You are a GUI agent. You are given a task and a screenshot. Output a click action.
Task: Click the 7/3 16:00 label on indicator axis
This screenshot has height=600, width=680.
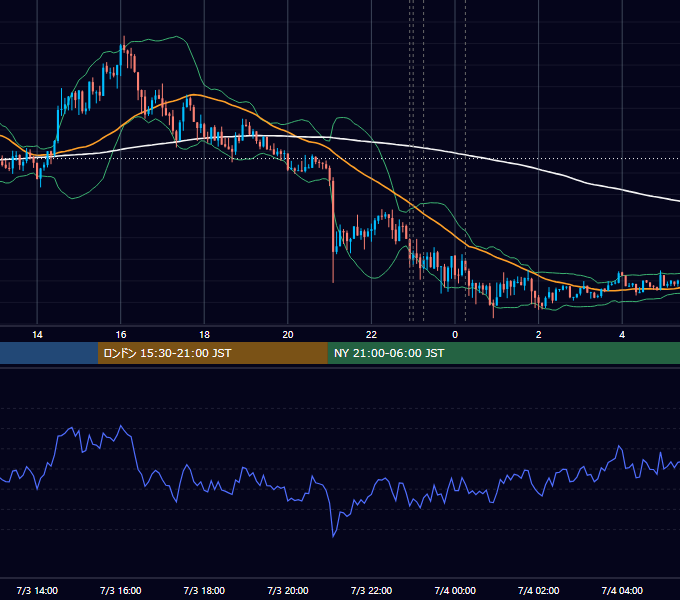[x=121, y=590]
